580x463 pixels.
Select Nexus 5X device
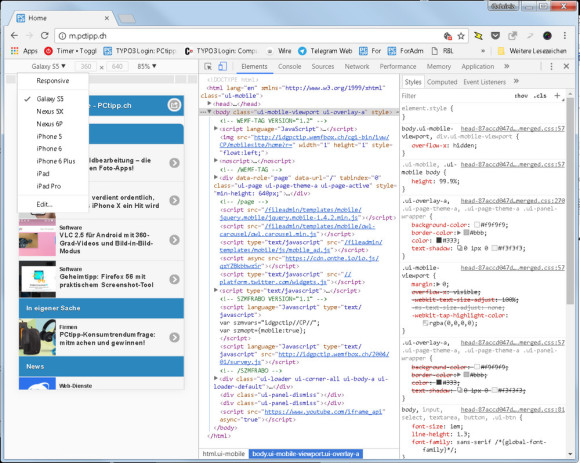tap(53, 111)
